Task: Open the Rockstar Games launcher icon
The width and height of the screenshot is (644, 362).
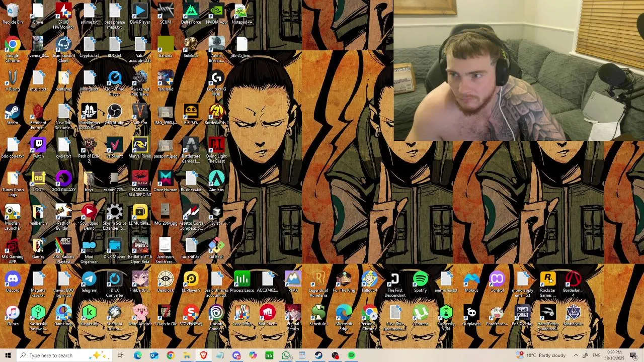Action: pyautogui.click(x=548, y=285)
